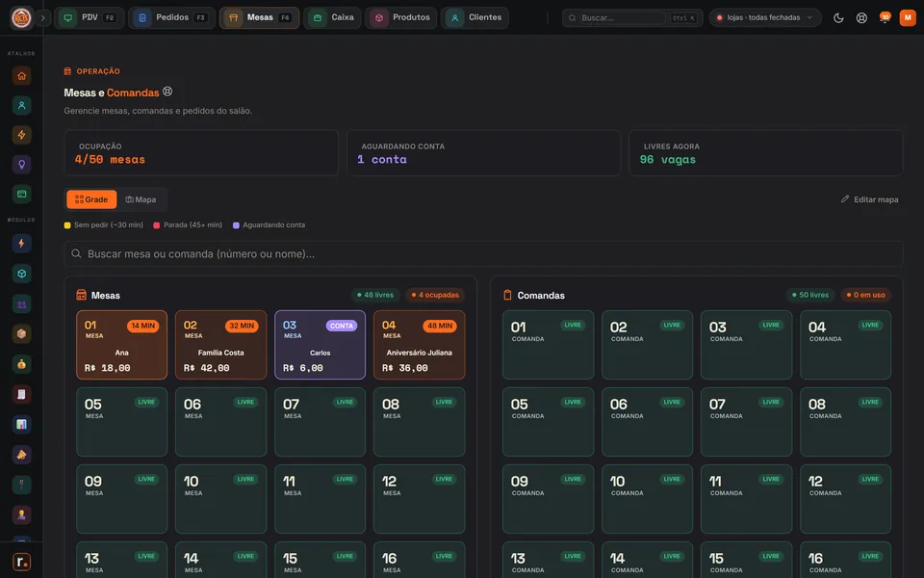Open the Pedidos tab
Screen dimensions: 924x578
point(171,17)
